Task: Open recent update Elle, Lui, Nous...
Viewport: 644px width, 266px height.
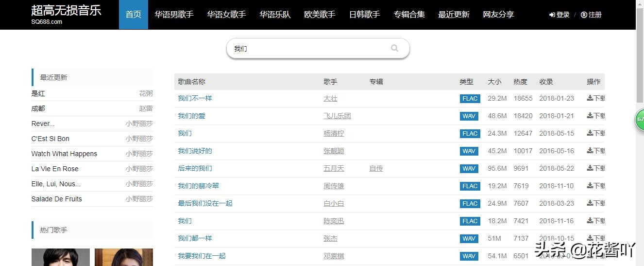Action: (56, 184)
